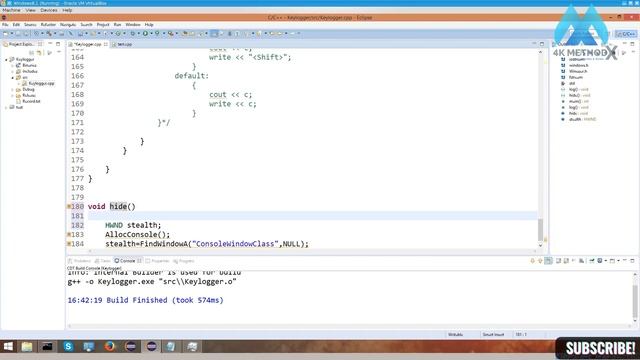Open the Run menu
The height and width of the screenshot is (360, 640).
117,24
